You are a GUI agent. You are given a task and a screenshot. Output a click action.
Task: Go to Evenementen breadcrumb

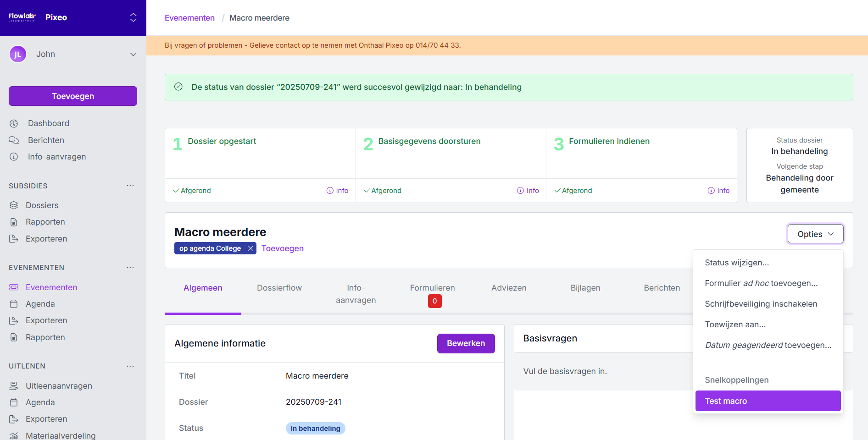tap(189, 18)
